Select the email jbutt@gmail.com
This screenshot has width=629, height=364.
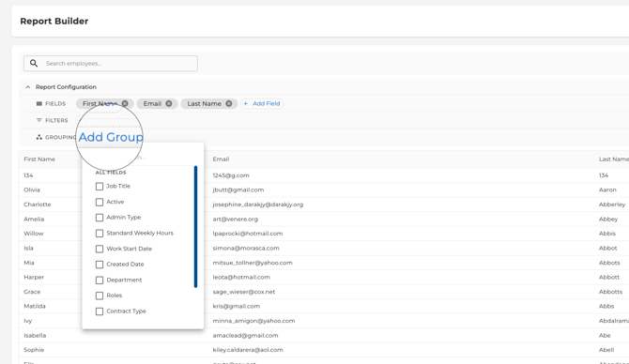pos(238,190)
